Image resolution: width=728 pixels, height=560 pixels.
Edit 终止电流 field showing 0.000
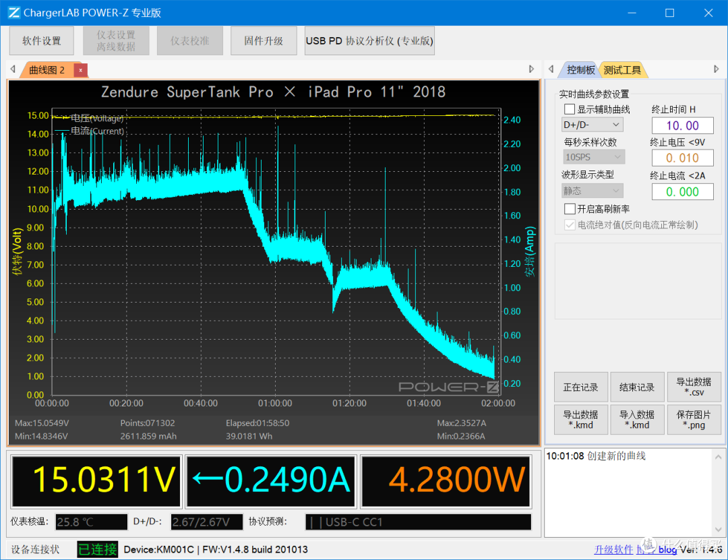pyautogui.click(x=682, y=192)
